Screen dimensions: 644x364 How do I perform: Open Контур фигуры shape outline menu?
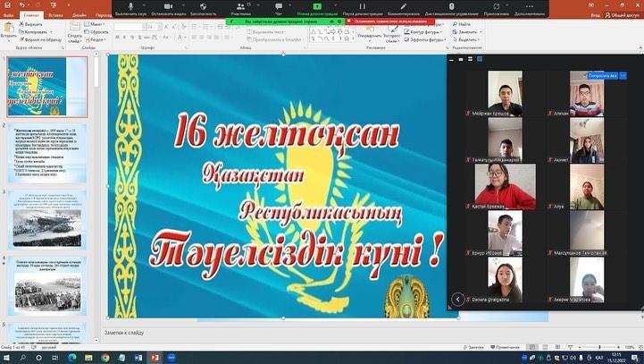tap(423, 32)
